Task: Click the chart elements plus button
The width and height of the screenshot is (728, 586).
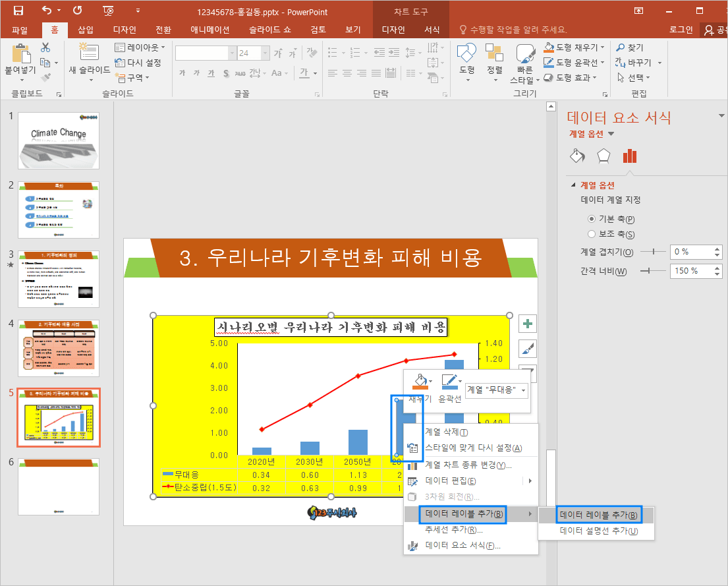Action: [528, 324]
